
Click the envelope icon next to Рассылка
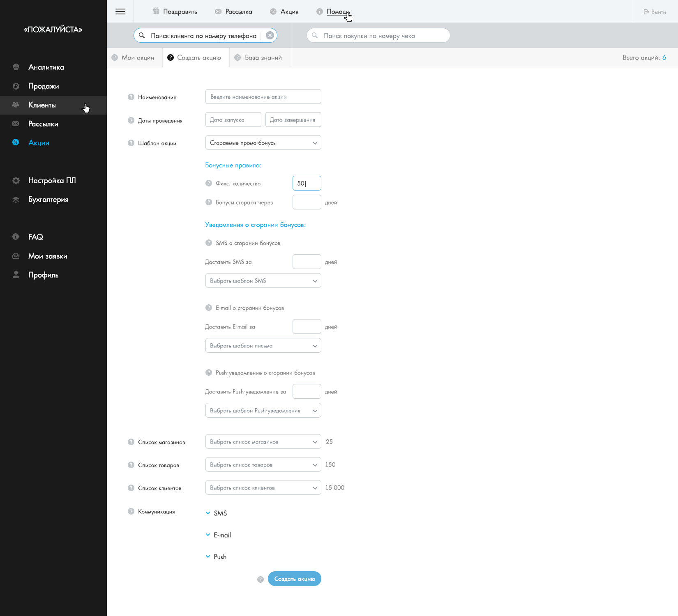218,11
